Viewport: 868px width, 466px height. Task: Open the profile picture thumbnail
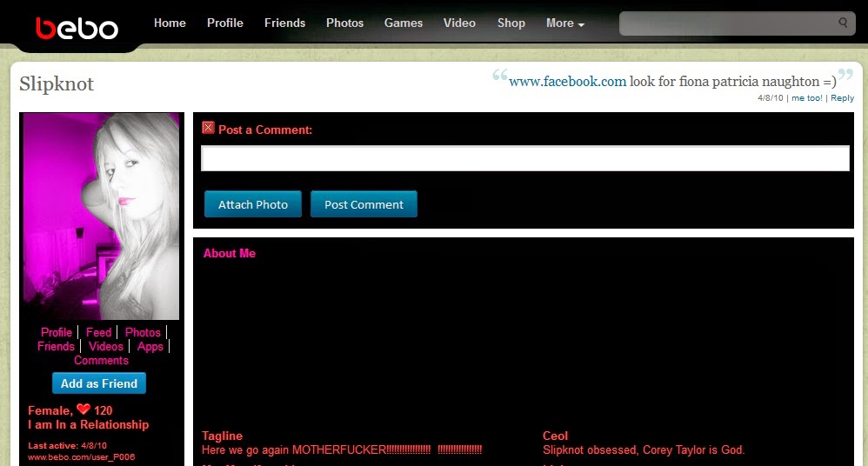tap(101, 216)
